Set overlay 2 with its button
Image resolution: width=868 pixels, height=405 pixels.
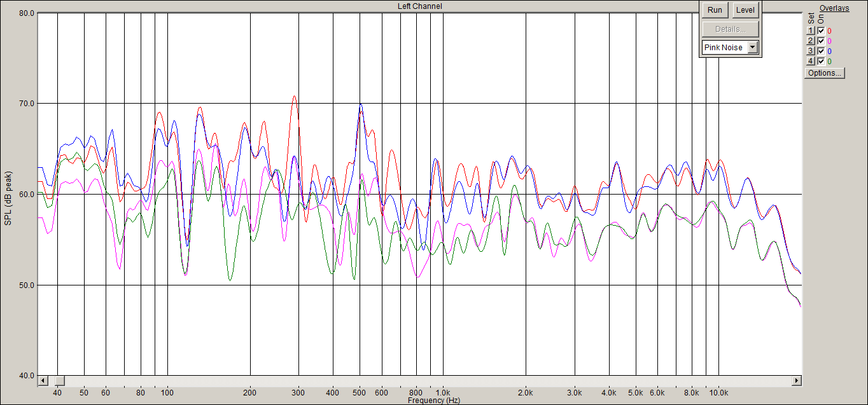point(811,41)
